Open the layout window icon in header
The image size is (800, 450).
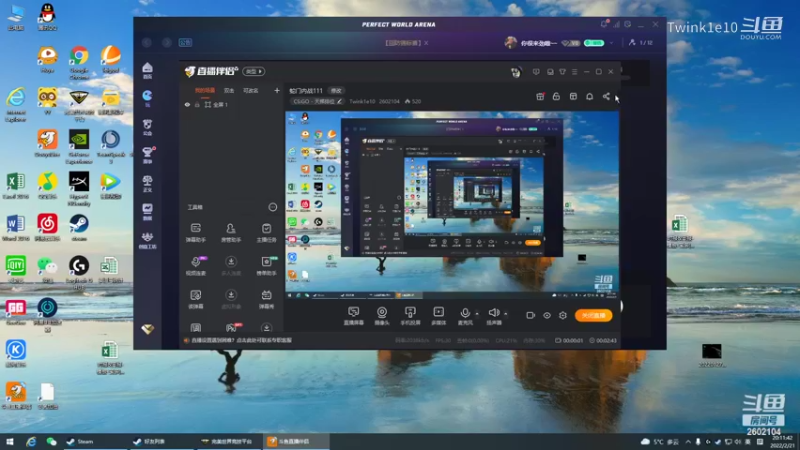573,96
